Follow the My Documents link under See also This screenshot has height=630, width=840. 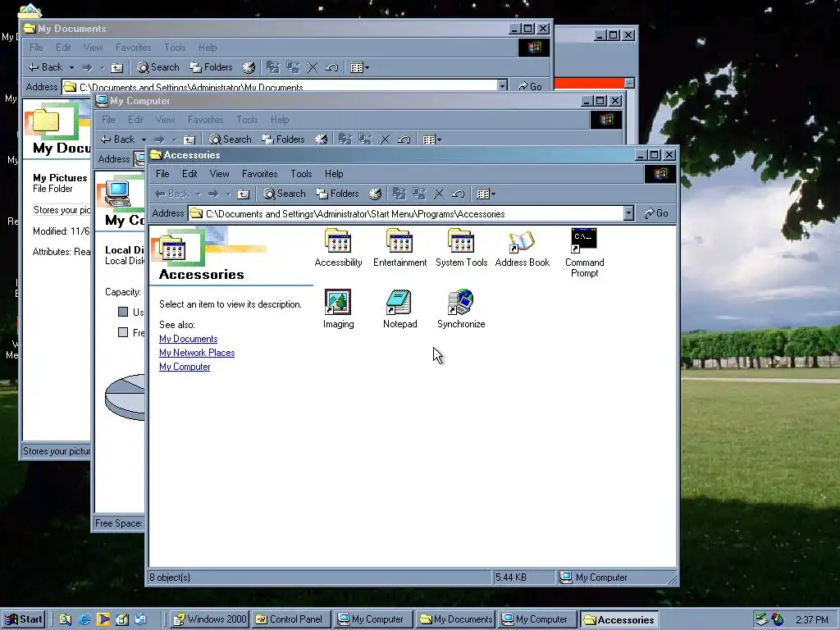tap(188, 339)
